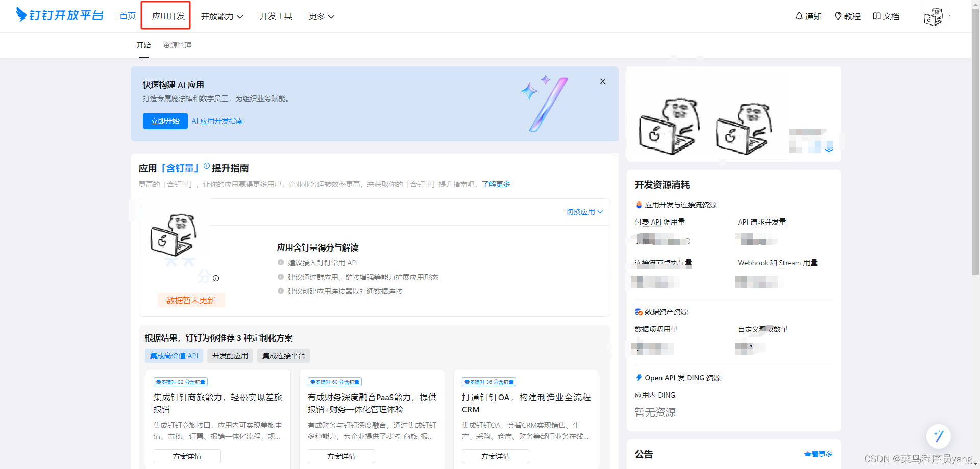The height and width of the screenshot is (469, 980).
Task: Click the Webhook 和 Stream 用量 label
Action: (x=777, y=263)
